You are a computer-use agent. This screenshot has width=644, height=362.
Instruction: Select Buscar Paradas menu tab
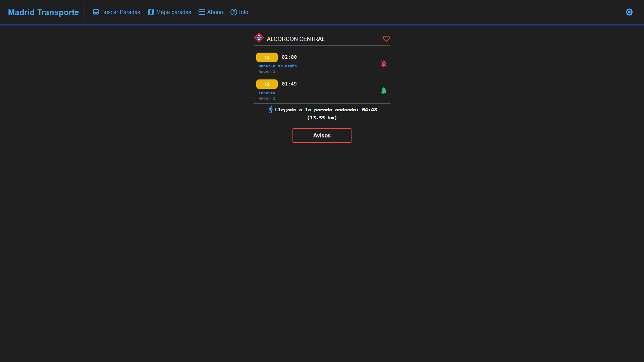coord(117,12)
